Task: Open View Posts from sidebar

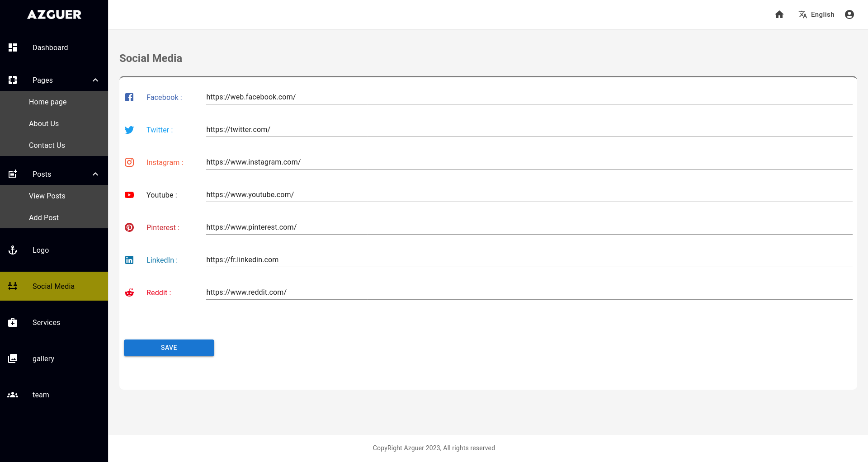Action: (47, 196)
